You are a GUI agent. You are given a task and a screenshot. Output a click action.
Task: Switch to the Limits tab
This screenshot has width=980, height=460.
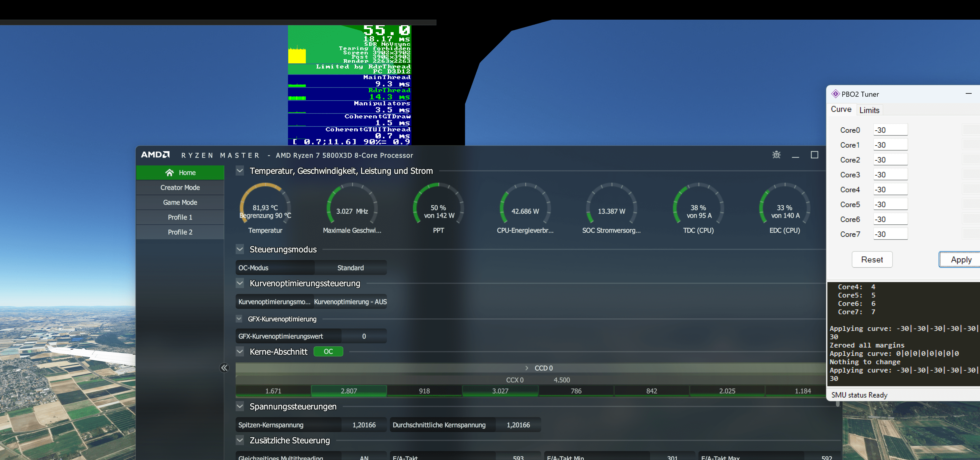pos(869,110)
